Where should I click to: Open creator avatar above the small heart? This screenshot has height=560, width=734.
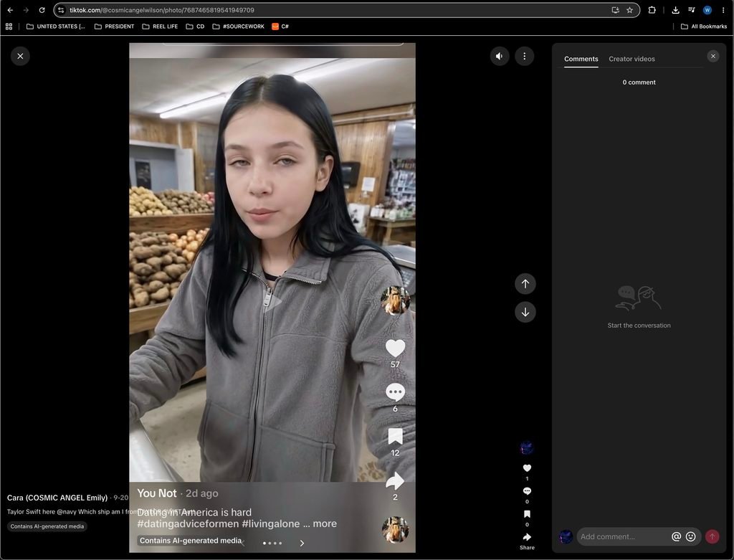pyautogui.click(x=527, y=447)
